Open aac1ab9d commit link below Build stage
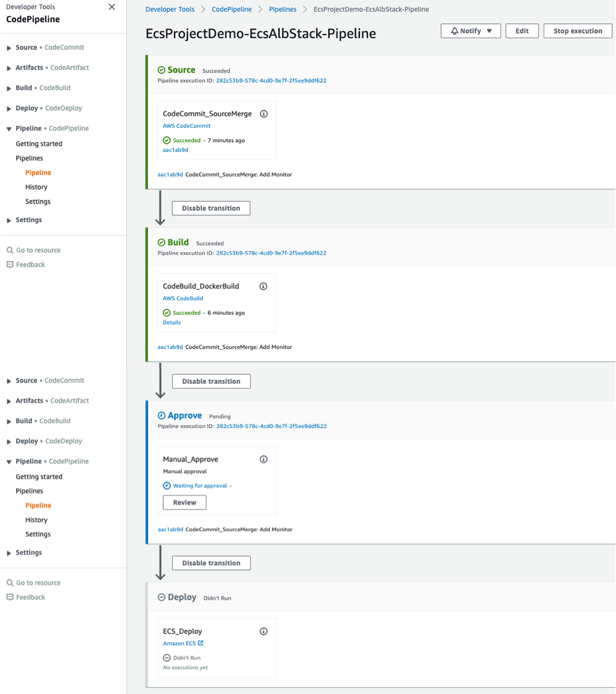This screenshot has width=616, height=694. (x=170, y=347)
